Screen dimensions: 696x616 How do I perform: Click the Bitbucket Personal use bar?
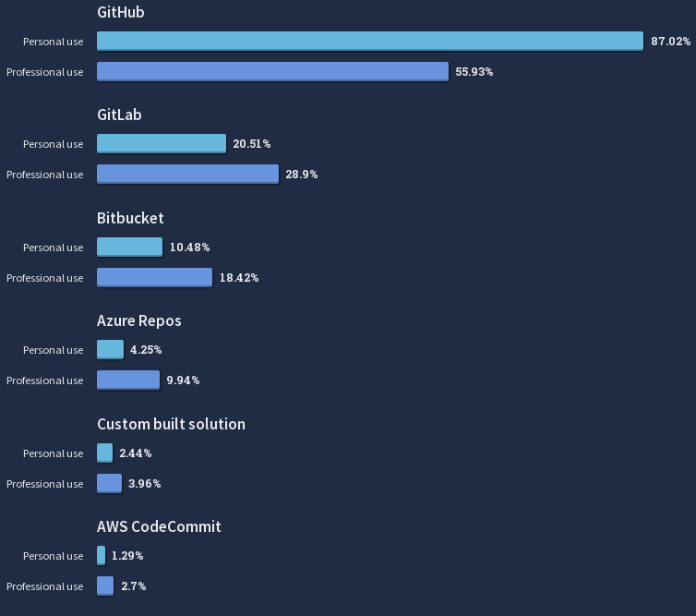(x=129, y=247)
